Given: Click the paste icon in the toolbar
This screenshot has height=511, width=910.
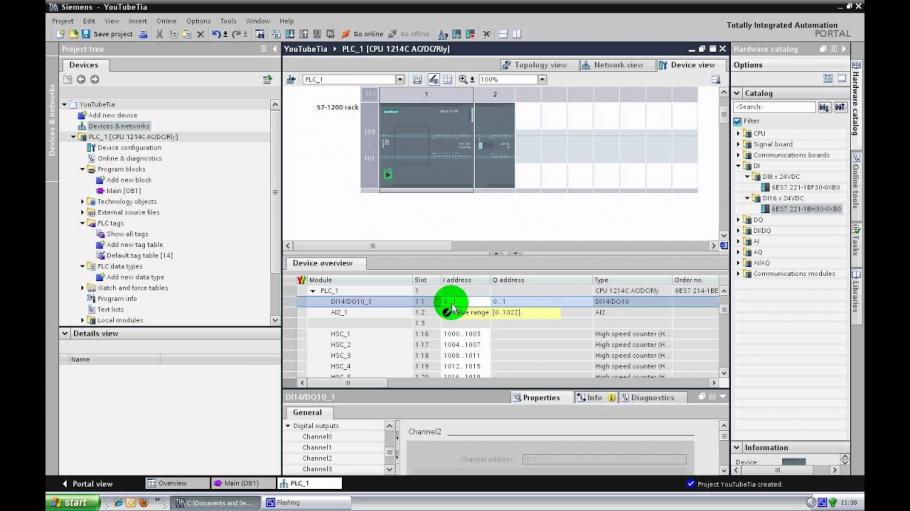Looking at the screenshot, I should tap(187, 34).
